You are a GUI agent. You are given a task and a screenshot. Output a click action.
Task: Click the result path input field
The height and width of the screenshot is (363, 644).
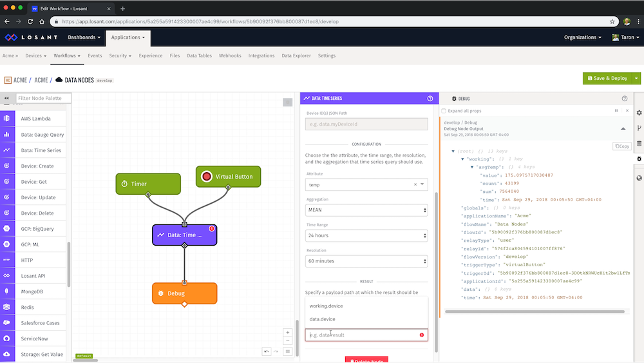pos(366,335)
